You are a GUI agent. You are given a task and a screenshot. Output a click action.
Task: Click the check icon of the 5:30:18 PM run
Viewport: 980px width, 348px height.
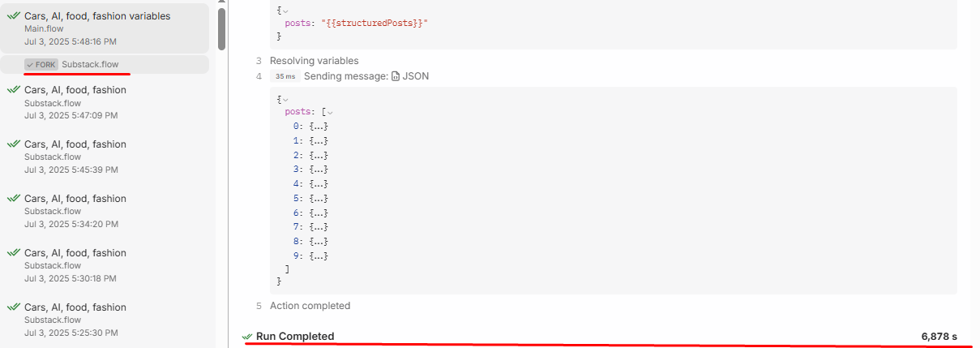14,253
